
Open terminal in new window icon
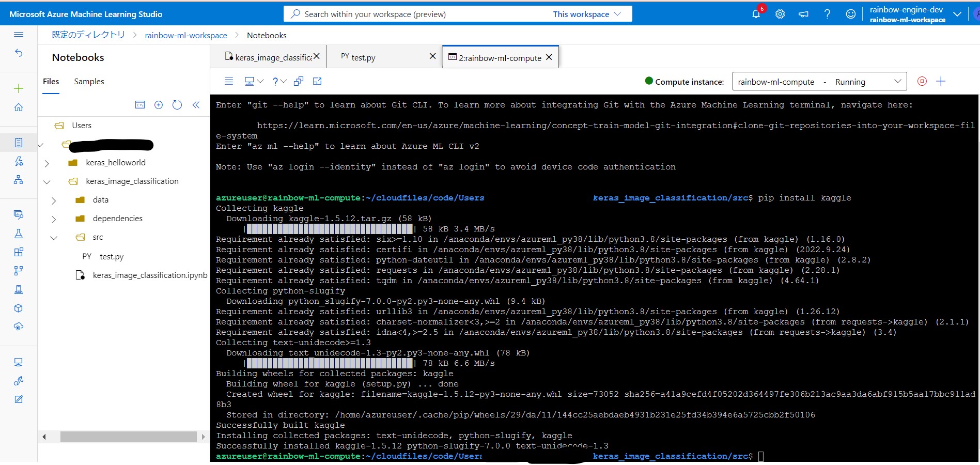317,81
